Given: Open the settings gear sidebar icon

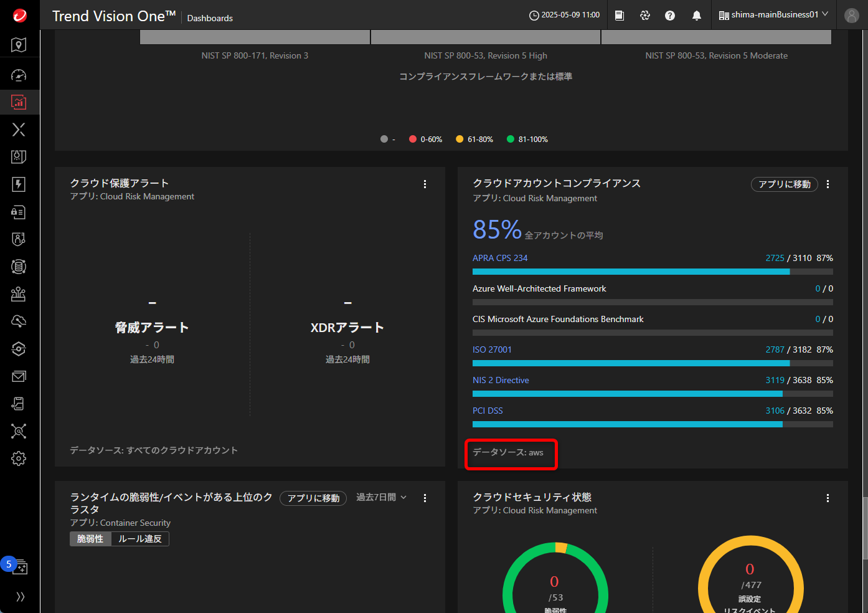Looking at the screenshot, I should tap(19, 459).
